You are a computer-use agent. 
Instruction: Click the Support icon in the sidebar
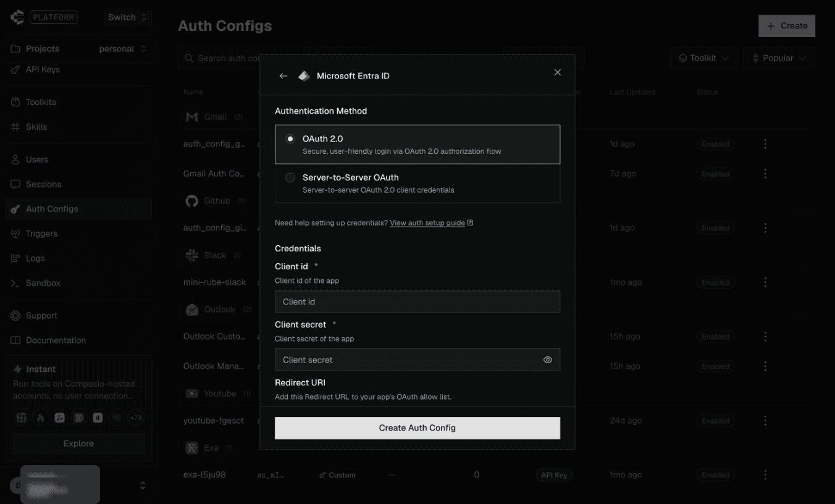[x=15, y=316]
